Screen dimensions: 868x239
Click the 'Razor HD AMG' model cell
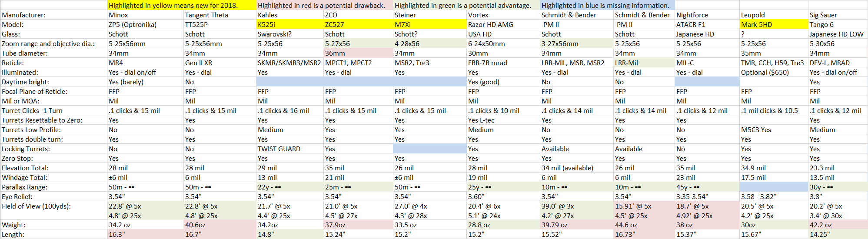(503, 24)
